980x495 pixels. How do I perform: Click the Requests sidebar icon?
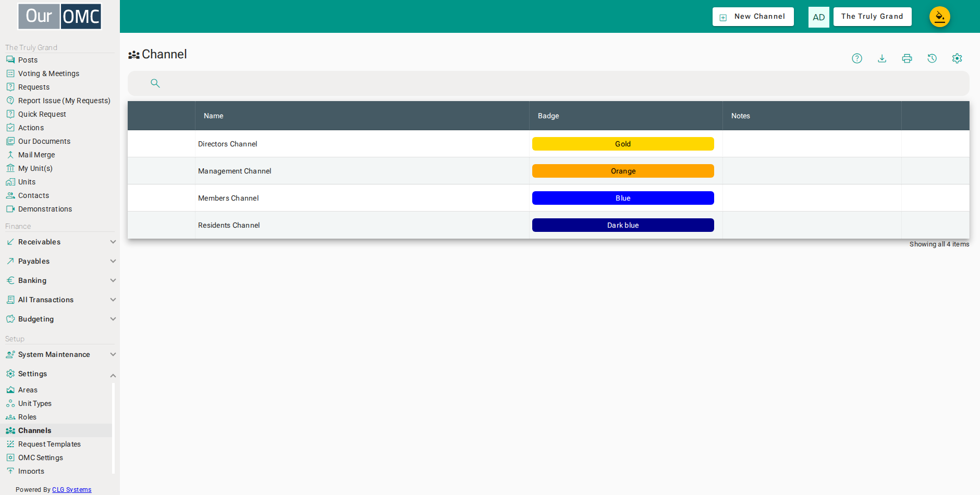tap(10, 87)
